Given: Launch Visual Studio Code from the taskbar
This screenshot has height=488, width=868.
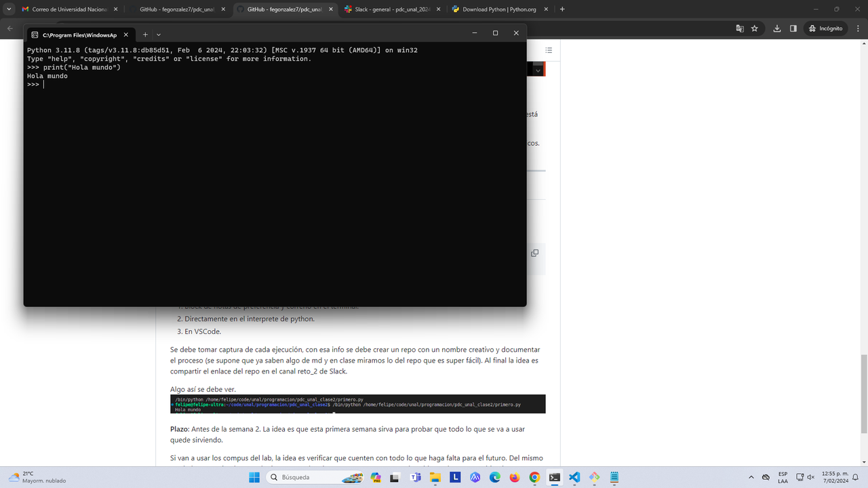Looking at the screenshot, I should tap(574, 477).
